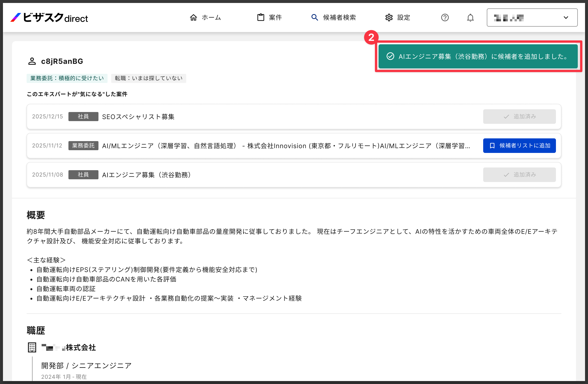588x384 pixels.
Task: Click the blurred account name in the dropdown
Action: click(509, 18)
